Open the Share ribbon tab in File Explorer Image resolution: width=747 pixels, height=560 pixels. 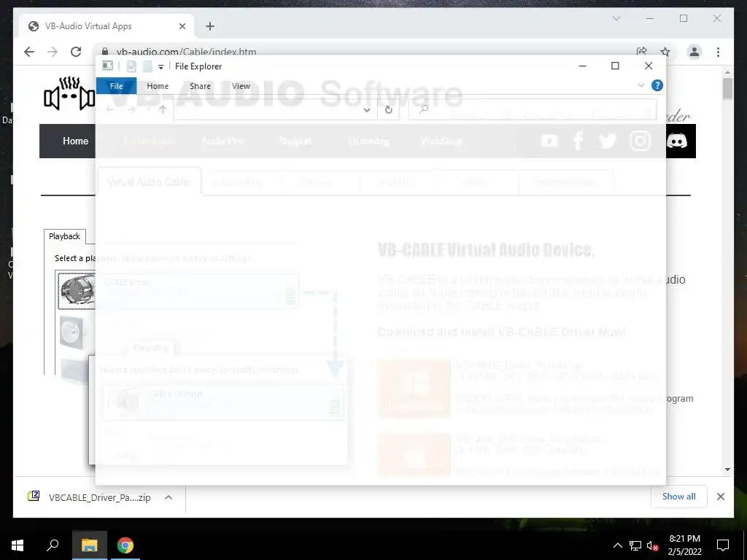click(200, 86)
